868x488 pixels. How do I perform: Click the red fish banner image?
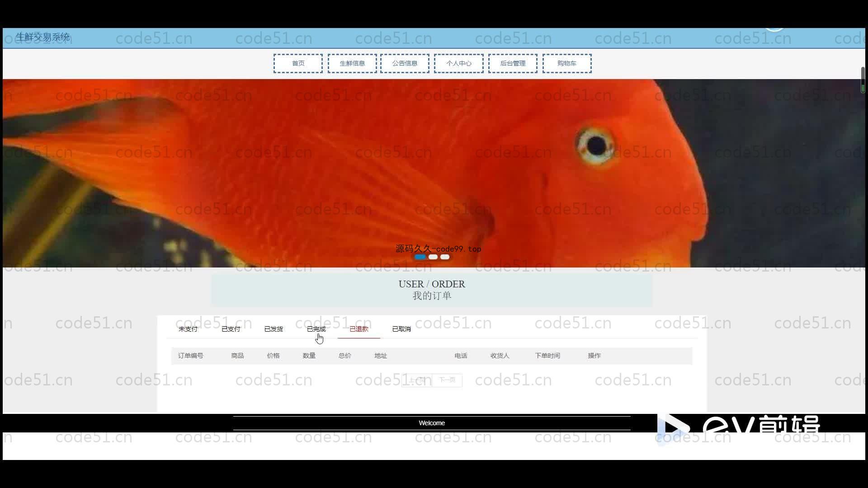434,173
